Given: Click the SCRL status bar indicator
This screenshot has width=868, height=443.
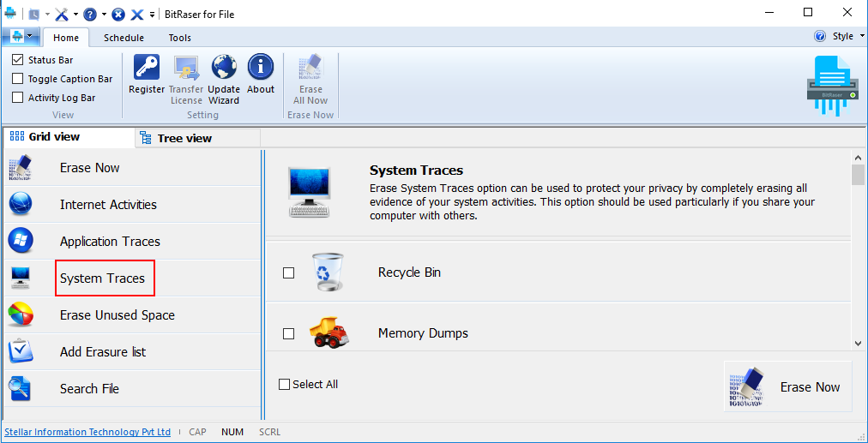Looking at the screenshot, I should (x=269, y=432).
